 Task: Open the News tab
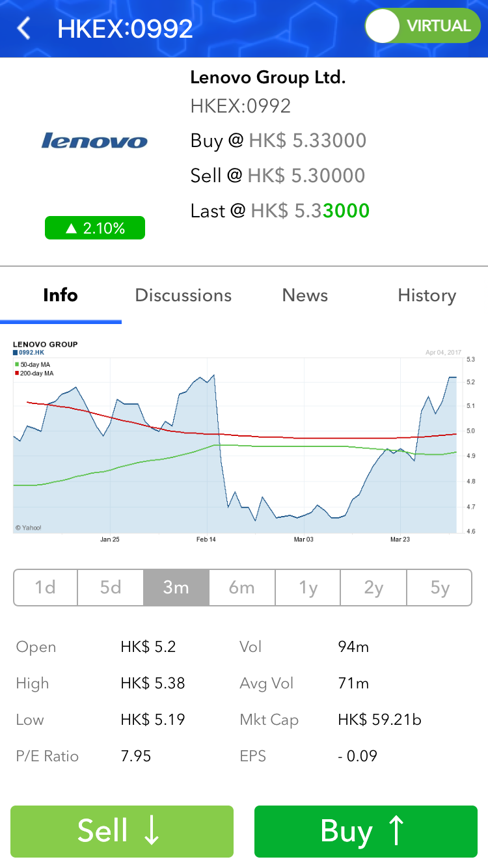tap(305, 295)
